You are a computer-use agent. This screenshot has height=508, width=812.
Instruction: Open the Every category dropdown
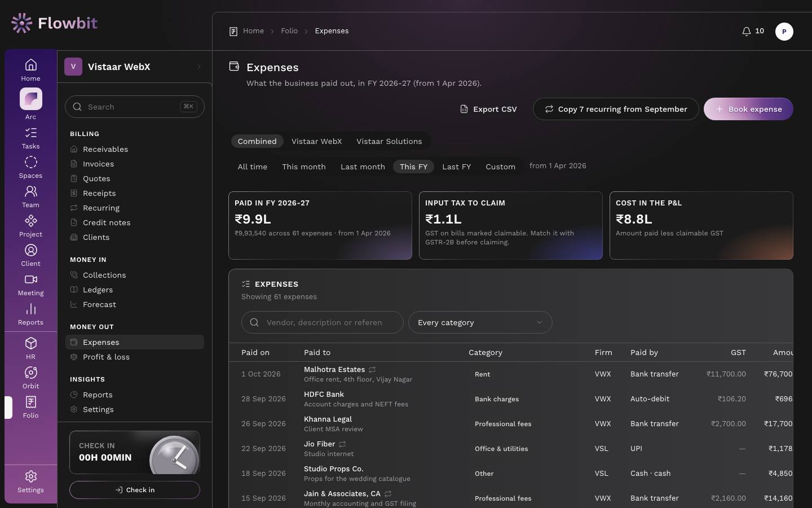pos(480,322)
